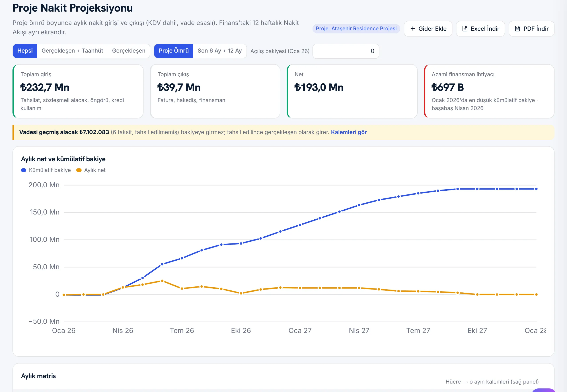Click the spreadsheet icon in Excel İndir
567x392 pixels.
point(465,29)
